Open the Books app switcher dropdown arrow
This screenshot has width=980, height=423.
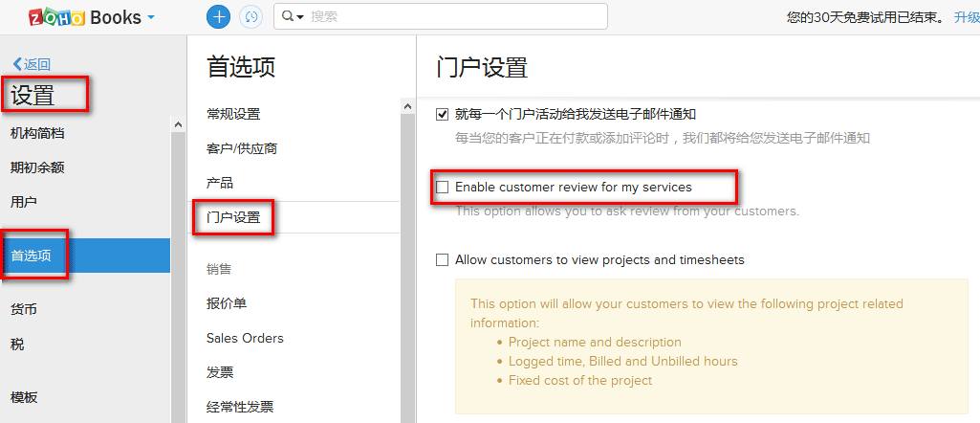pyautogui.click(x=151, y=18)
